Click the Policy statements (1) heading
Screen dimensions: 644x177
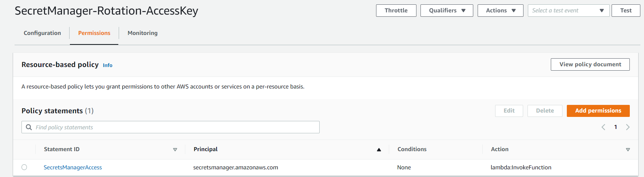pyautogui.click(x=58, y=111)
